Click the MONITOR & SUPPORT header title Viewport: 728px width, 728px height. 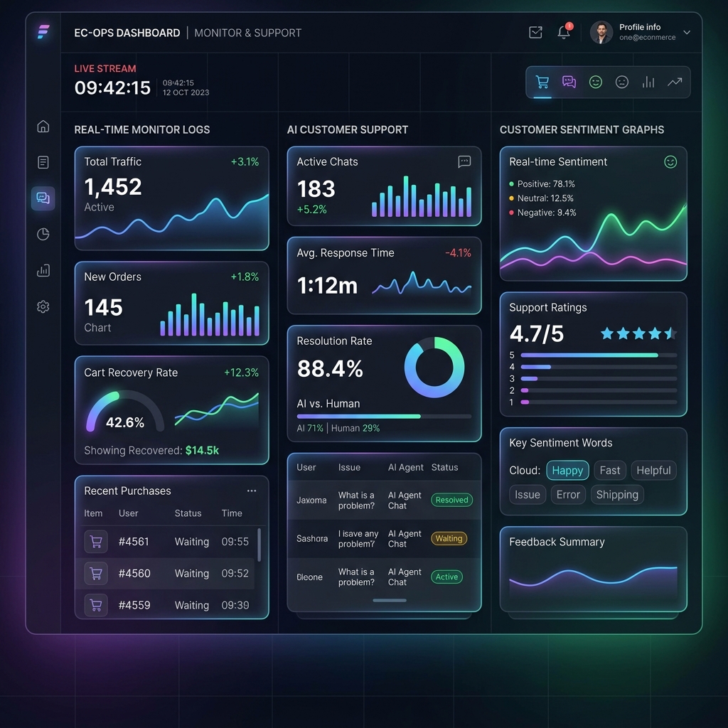248,33
